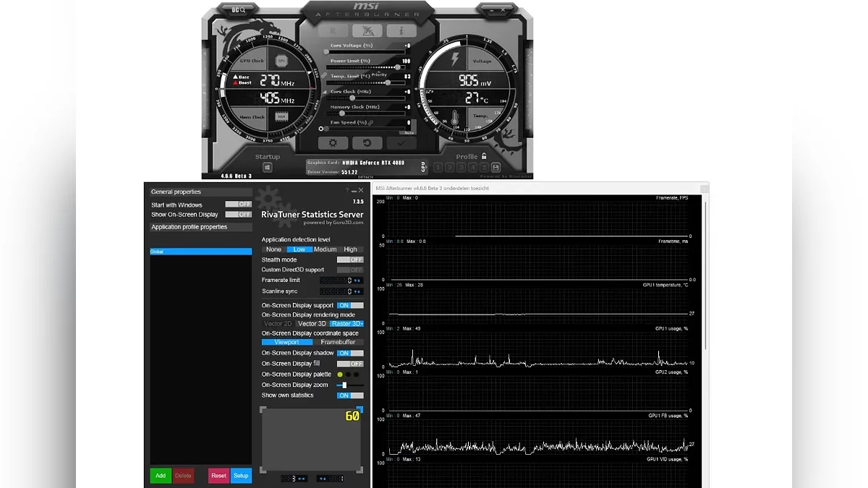Switch coordinate space to Framebuffer
The image size is (868, 488).
(338, 342)
